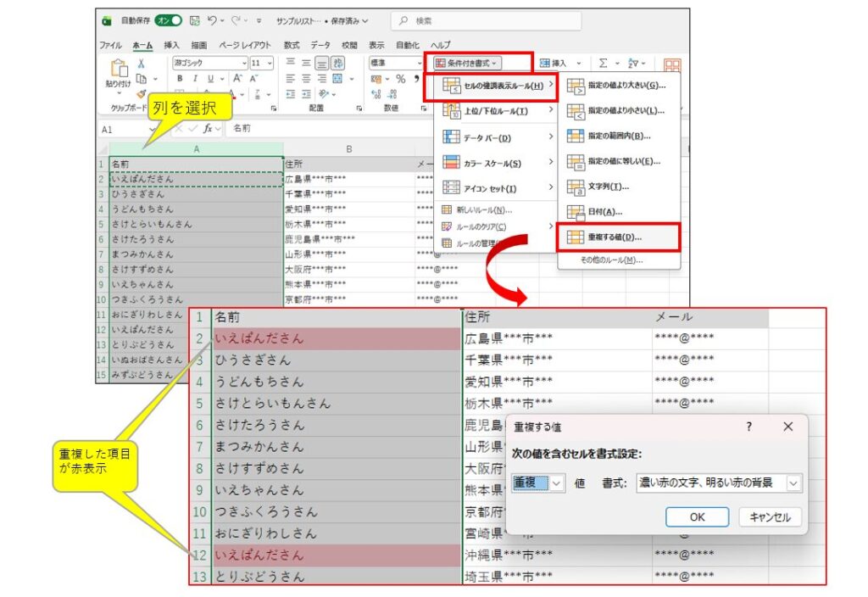Screen dimensions: 868x597
Task: Toggle Bold formatting button
Action: [181, 79]
